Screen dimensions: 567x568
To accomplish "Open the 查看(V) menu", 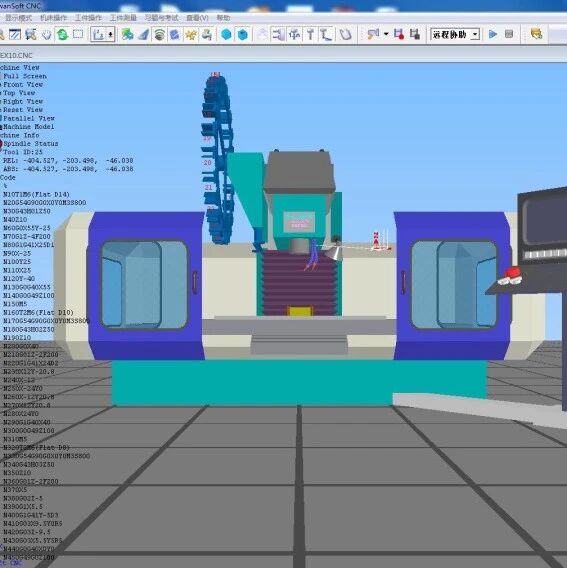I will click(x=197, y=18).
